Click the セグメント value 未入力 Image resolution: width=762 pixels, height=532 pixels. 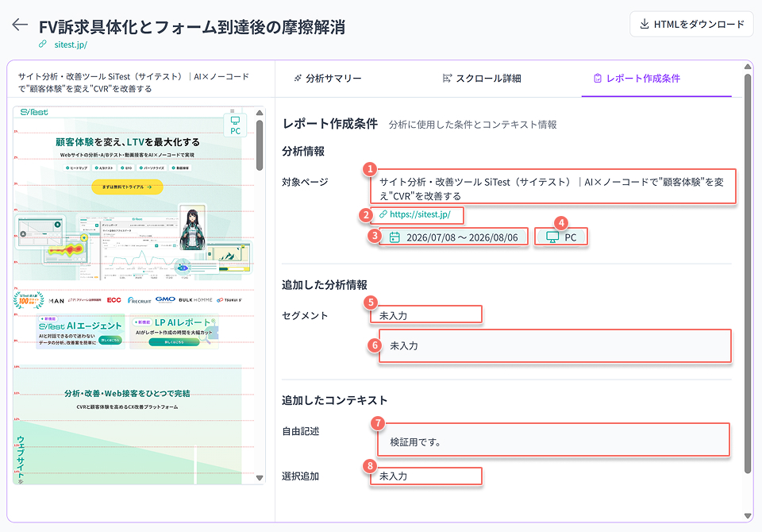pyautogui.click(x=393, y=315)
